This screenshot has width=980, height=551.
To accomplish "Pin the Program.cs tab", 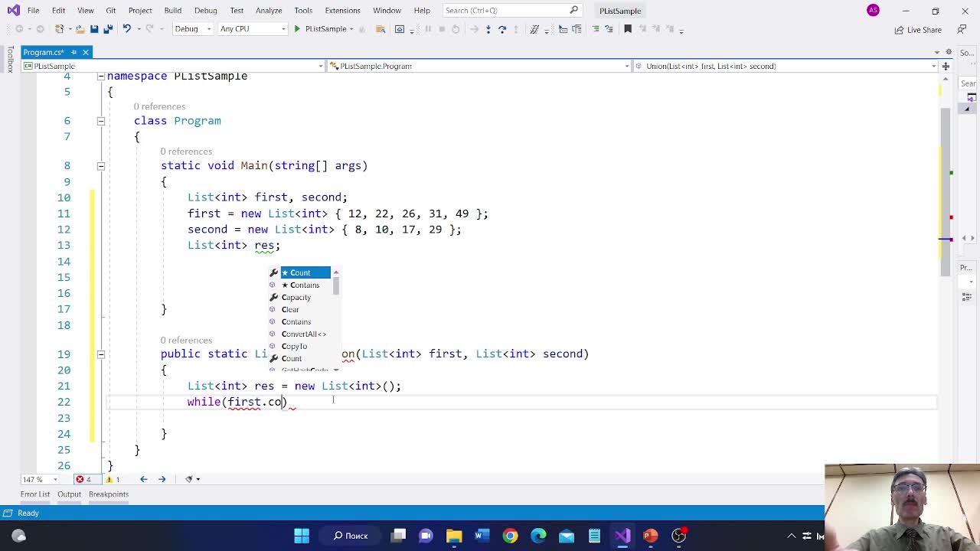I will pyautogui.click(x=73, y=52).
